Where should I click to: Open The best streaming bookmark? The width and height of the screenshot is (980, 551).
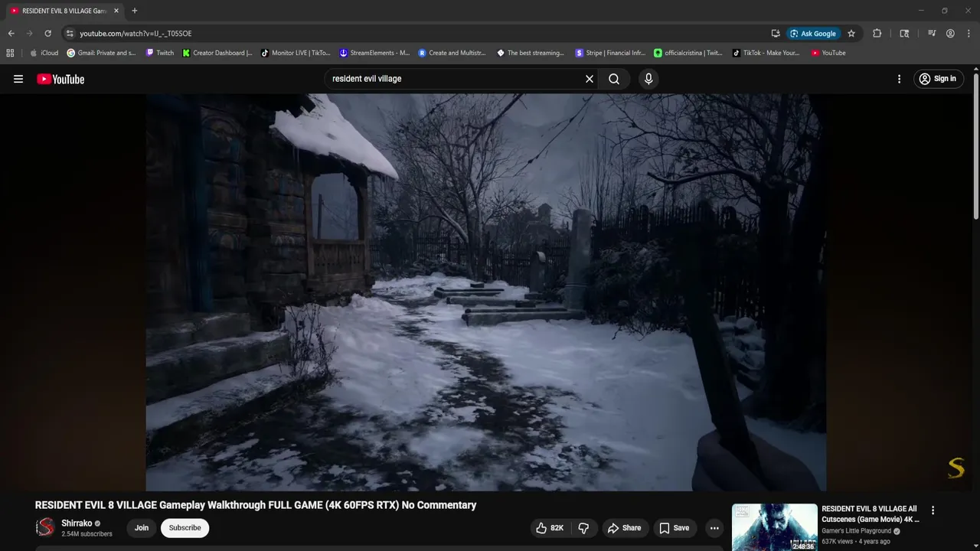click(531, 53)
